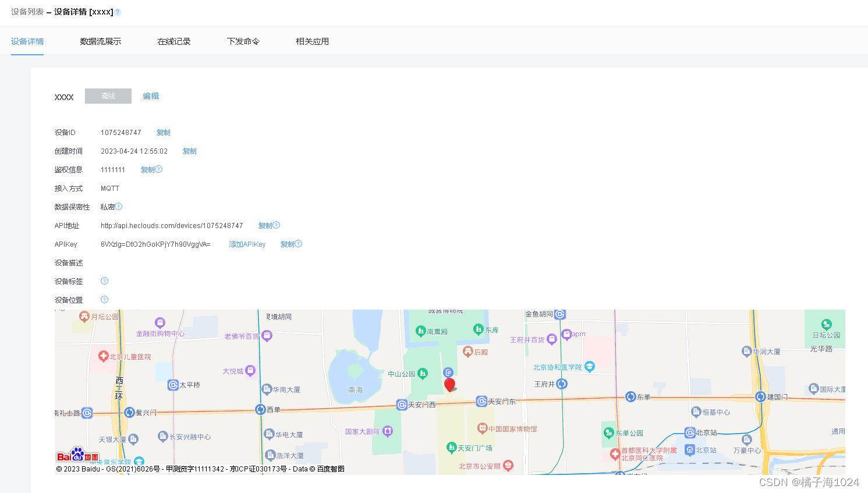Screen dimensions: 868x493
Task: Click API URL text api.heclouds.com
Action: click(172, 226)
